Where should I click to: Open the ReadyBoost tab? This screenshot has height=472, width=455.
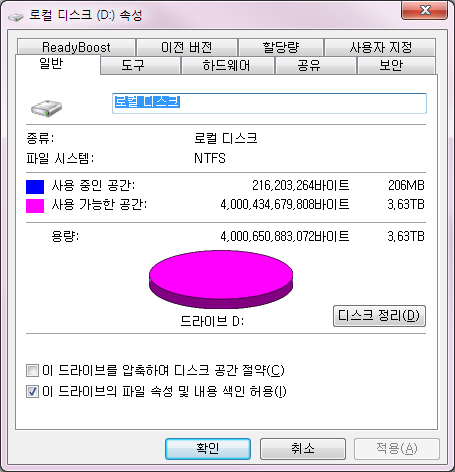pos(76,47)
